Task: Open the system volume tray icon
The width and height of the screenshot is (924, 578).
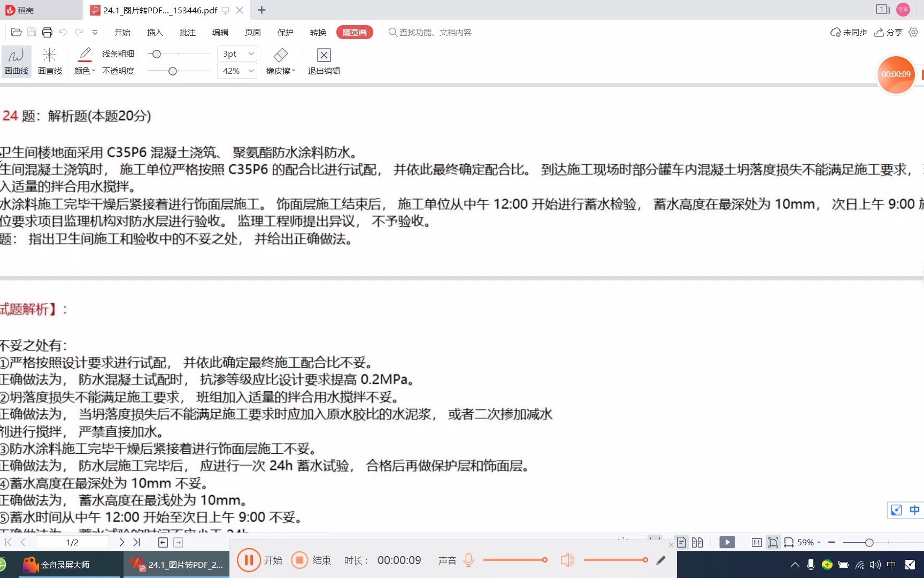Action: pos(875,565)
